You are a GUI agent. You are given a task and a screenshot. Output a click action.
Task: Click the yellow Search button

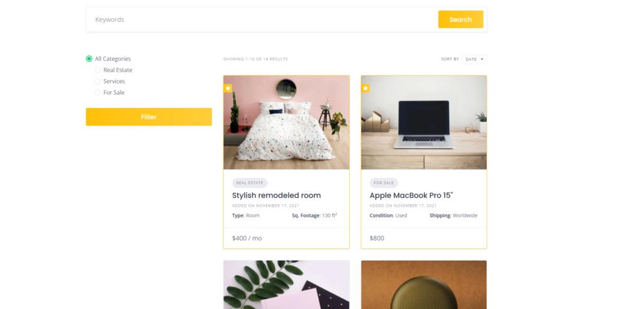[460, 19]
